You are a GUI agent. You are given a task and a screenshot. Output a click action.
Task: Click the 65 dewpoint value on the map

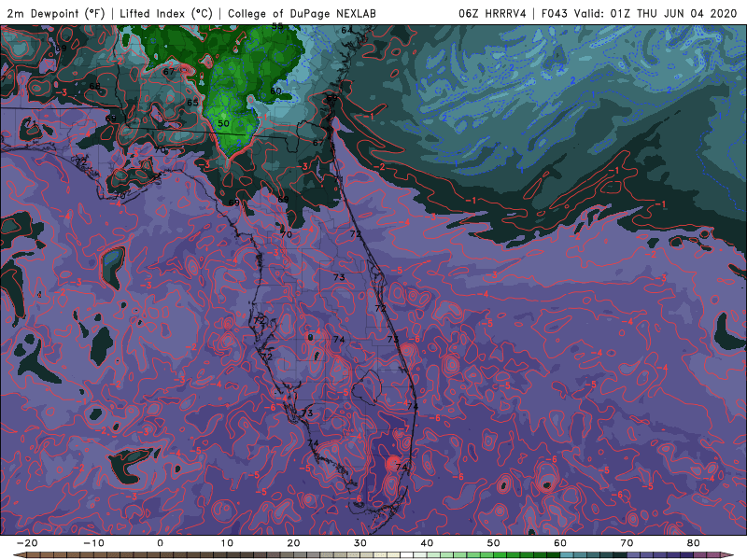point(192,103)
